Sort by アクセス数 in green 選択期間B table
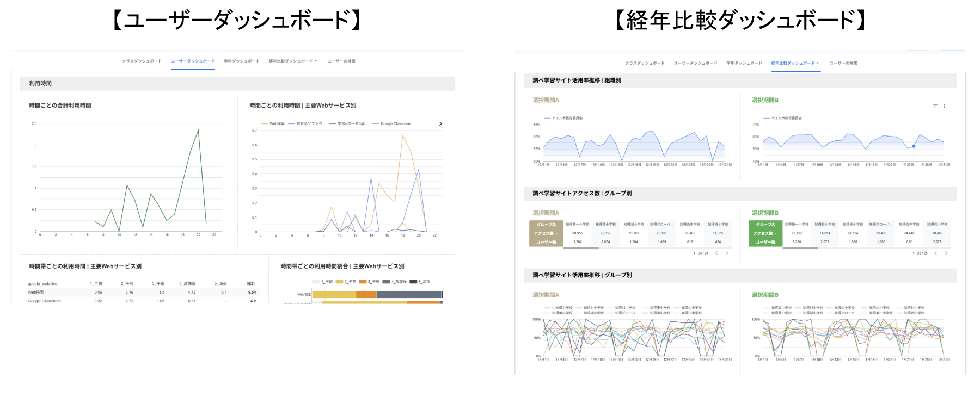The height and width of the screenshot is (397, 980). [765, 233]
